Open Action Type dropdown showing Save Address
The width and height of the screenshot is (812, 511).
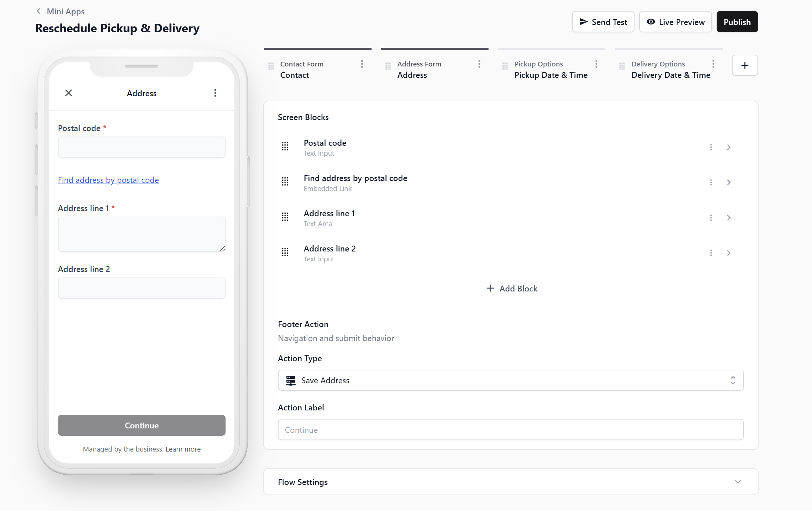click(x=511, y=380)
